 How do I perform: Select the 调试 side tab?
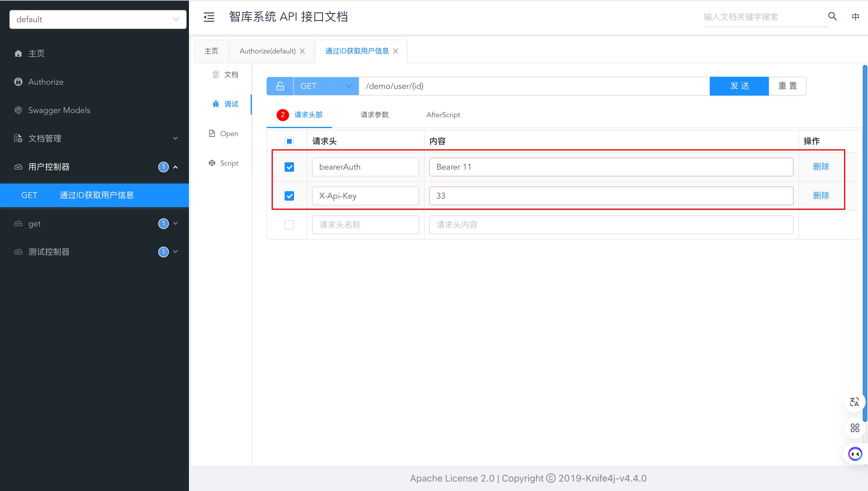coord(225,104)
